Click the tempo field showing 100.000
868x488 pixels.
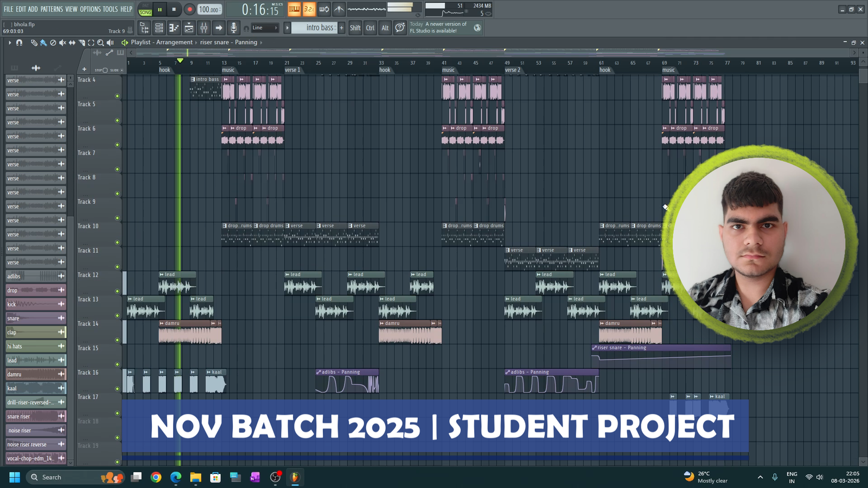pyautogui.click(x=209, y=9)
